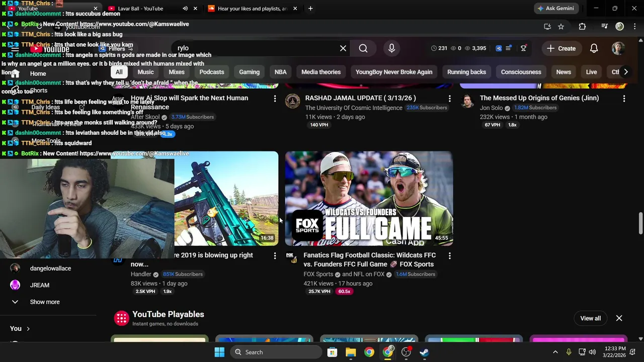Viewport: 644px width, 362px height.
Task: Open the vidIQ trophy achievements icon
Action: point(523,48)
